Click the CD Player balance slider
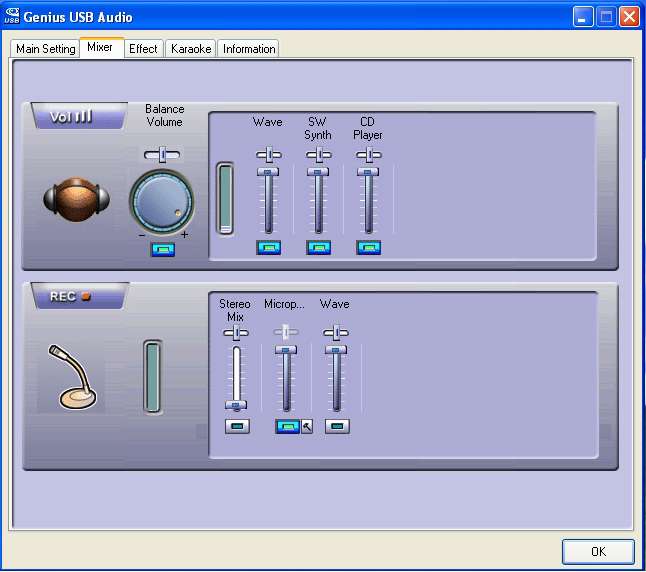The height and width of the screenshot is (572, 646). point(369,155)
